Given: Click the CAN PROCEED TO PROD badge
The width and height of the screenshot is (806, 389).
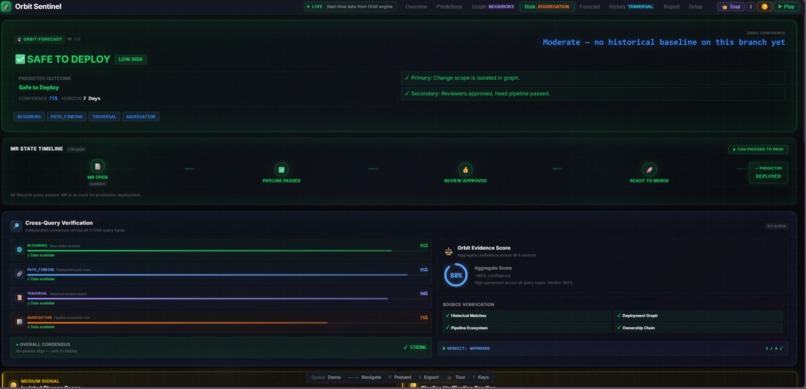Looking at the screenshot, I should (x=758, y=150).
